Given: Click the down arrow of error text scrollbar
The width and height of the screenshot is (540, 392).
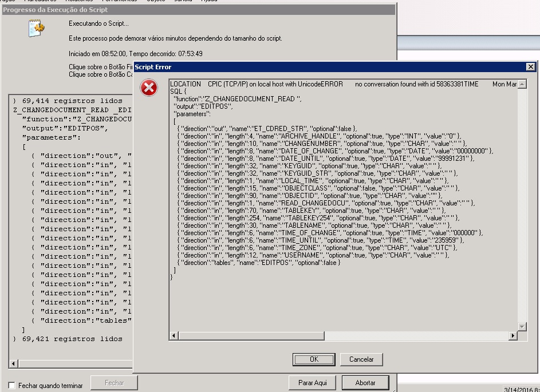Looking at the screenshot, I should coord(522,327).
